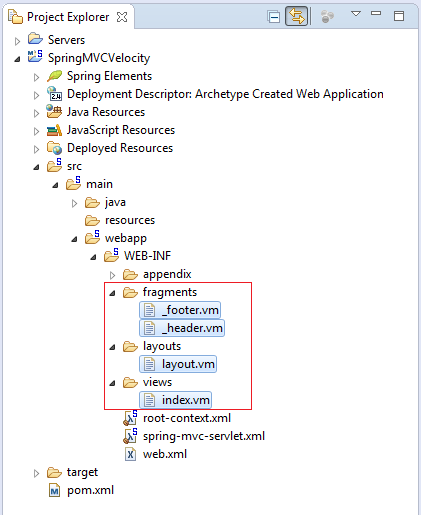
Task: Expand the Servers folder
Action: [17, 41]
